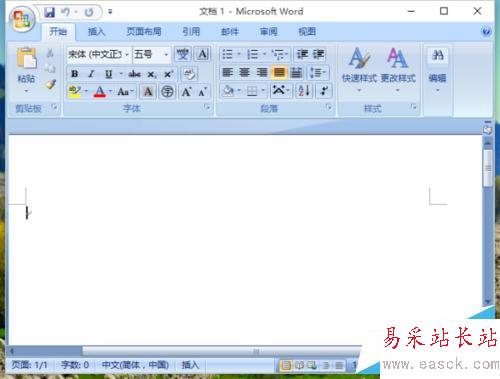Toggle strikethrough abc formatting
The width and height of the screenshot is (500, 379).
(x=135, y=74)
